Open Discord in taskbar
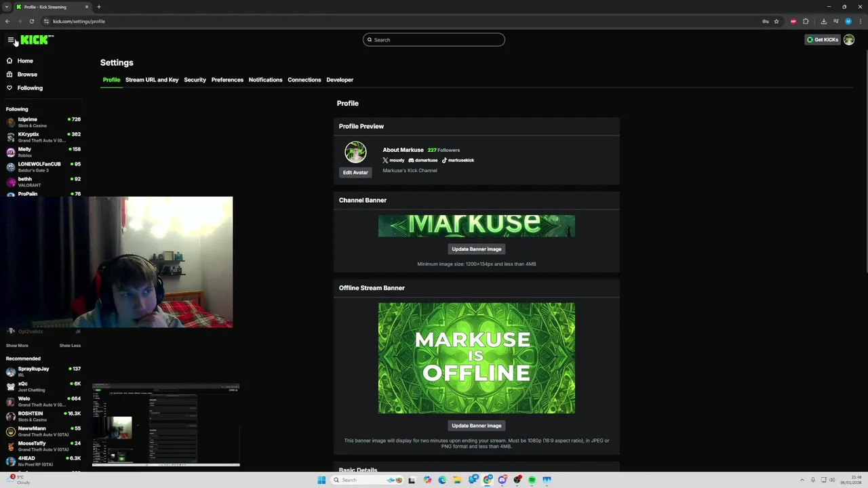868x488 pixels. point(502,480)
